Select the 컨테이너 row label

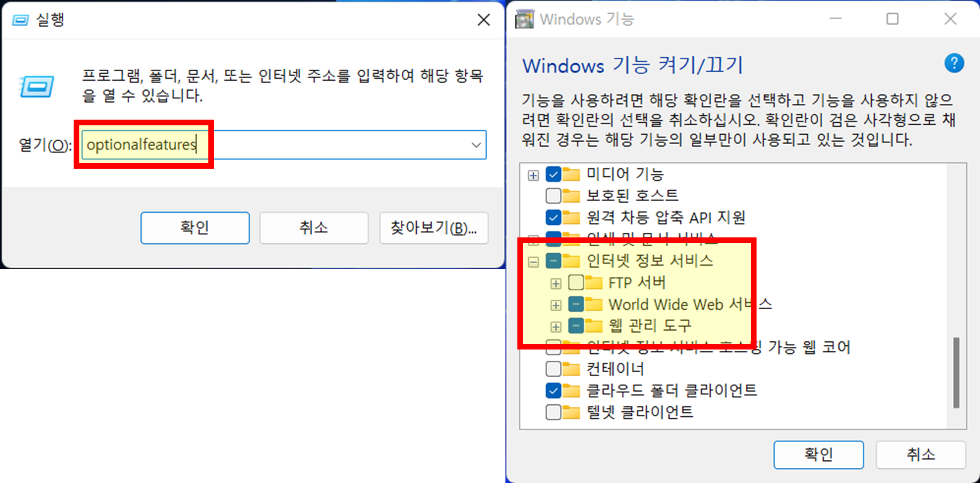[615, 368]
